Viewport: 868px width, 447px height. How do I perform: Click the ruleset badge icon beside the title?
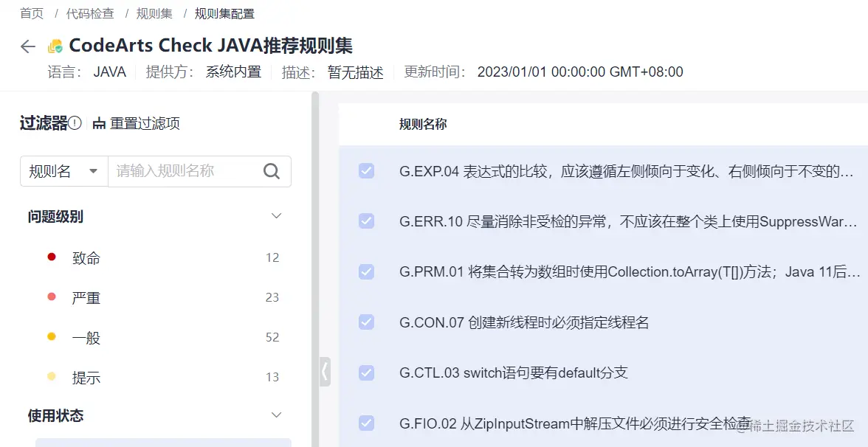pos(55,46)
